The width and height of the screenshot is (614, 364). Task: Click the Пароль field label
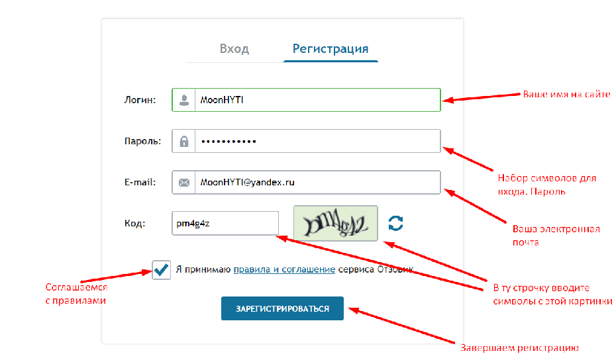[142, 141]
